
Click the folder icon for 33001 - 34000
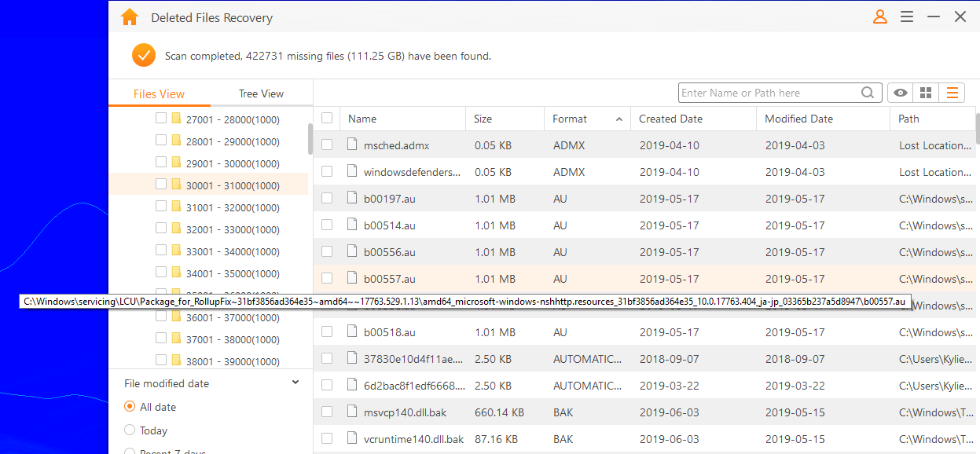177,251
